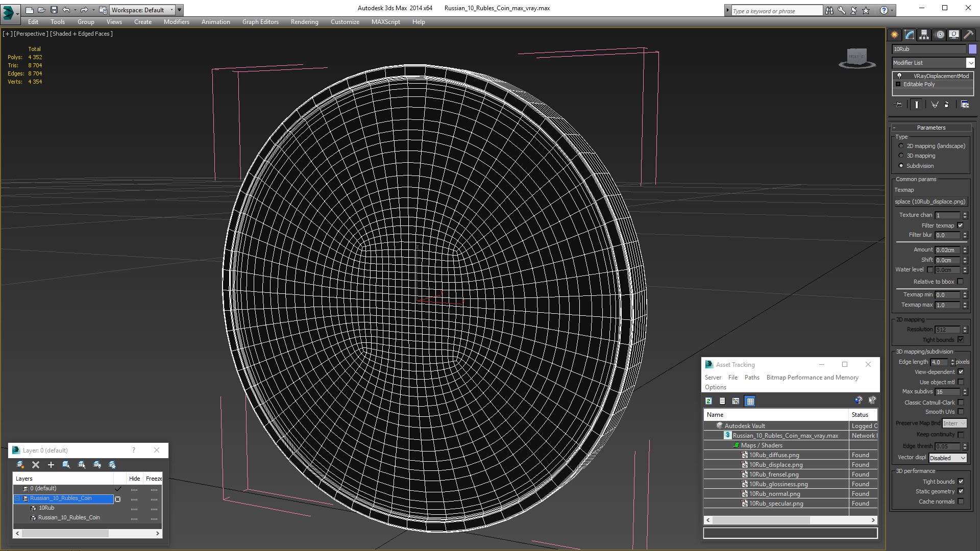This screenshot has width=980, height=551.
Task: Open the Graph Editors menu
Action: coord(260,22)
